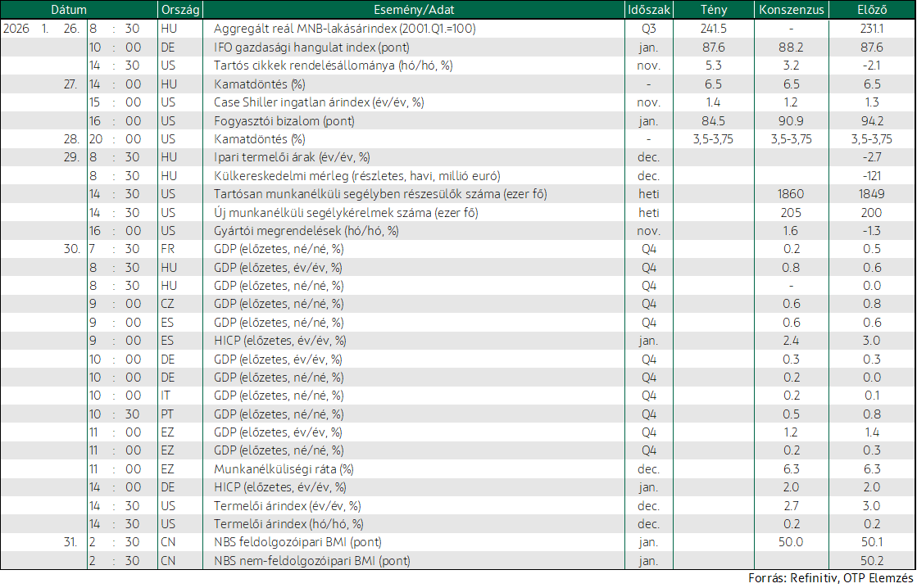Screen dimensions: 917x588
Task: Click the 241.5 Tény value cell
Action: tap(713, 29)
